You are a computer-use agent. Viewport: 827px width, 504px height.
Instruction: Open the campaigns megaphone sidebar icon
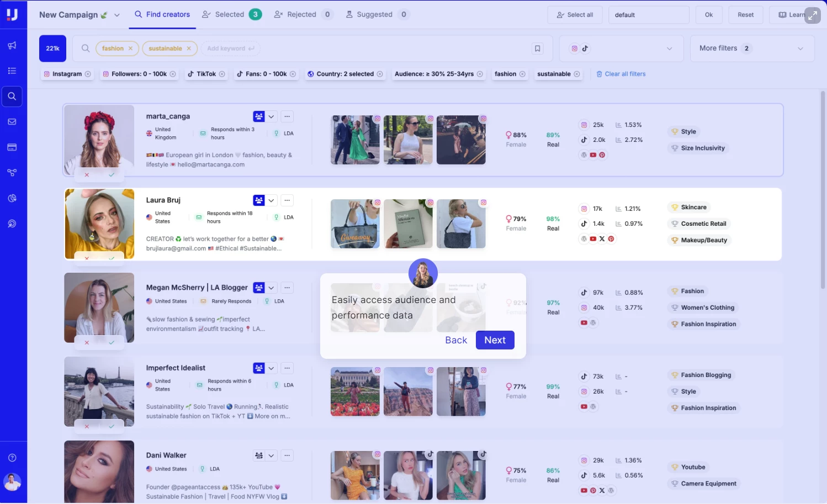(x=12, y=45)
